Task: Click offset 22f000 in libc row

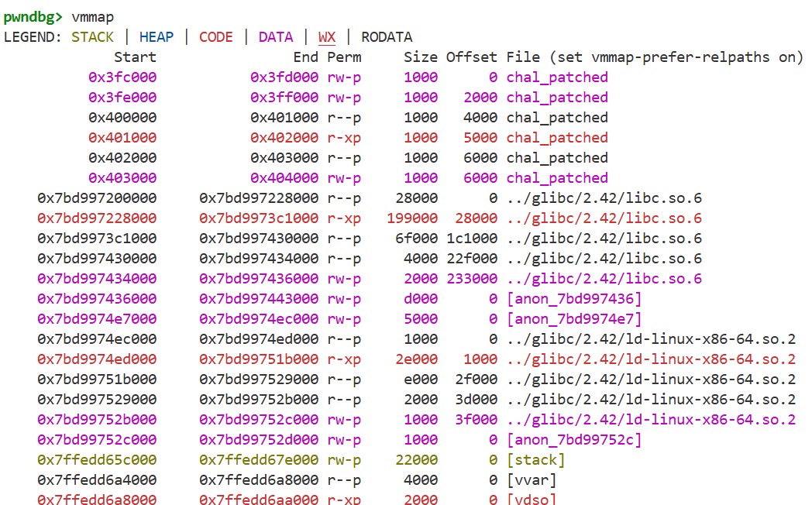Action: coord(471,259)
